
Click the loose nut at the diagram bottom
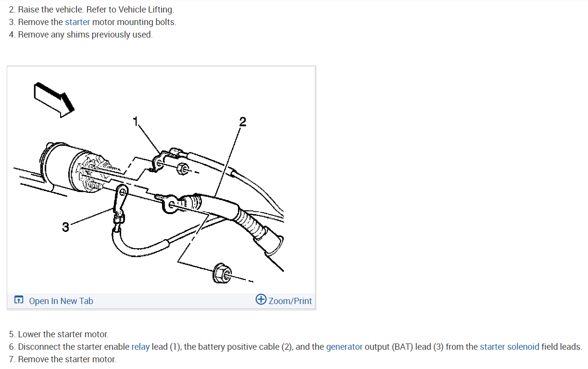[222, 274]
